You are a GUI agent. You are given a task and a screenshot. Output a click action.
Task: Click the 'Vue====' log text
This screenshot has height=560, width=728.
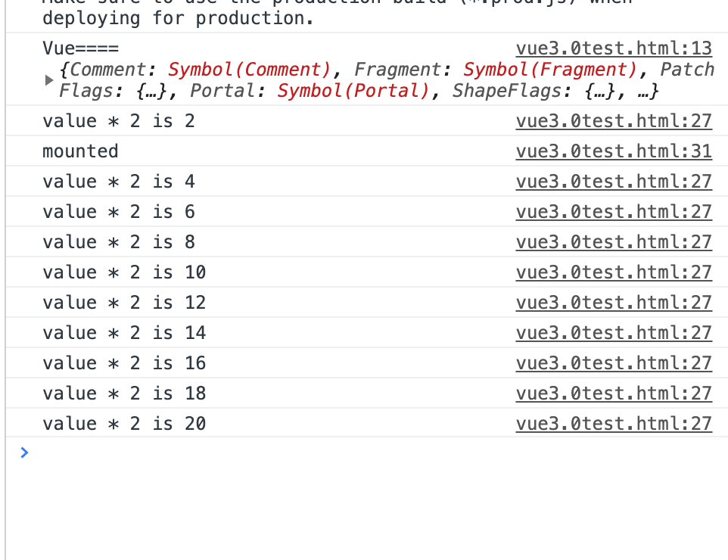tap(81, 48)
